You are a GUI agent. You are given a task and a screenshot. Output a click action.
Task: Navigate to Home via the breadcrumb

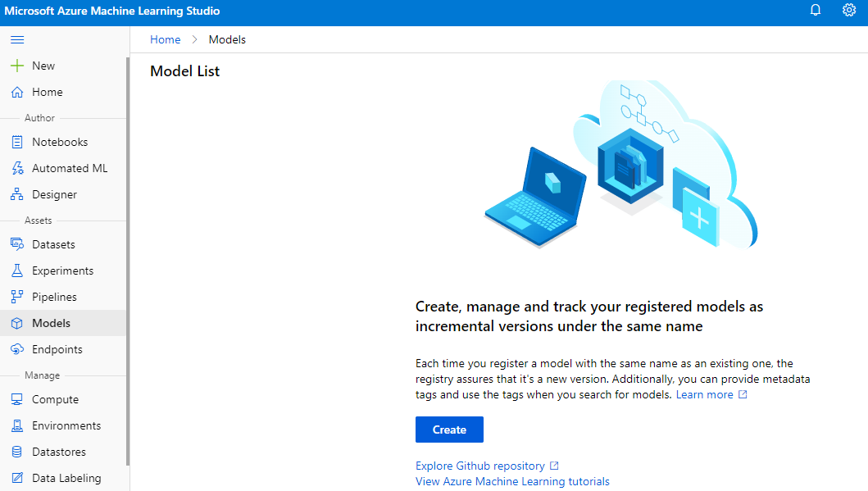pyautogui.click(x=165, y=39)
